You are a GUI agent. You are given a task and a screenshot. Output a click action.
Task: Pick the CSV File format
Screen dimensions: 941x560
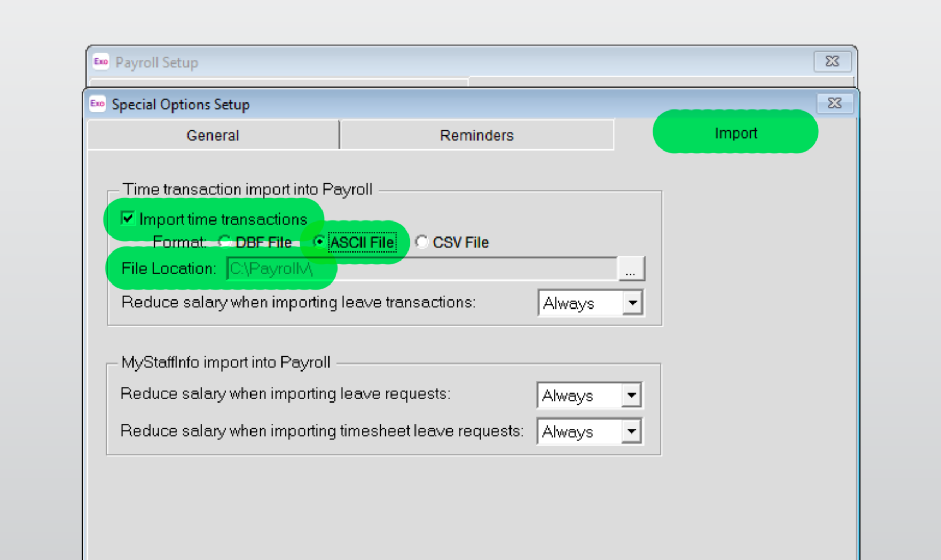pyautogui.click(x=422, y=242)
